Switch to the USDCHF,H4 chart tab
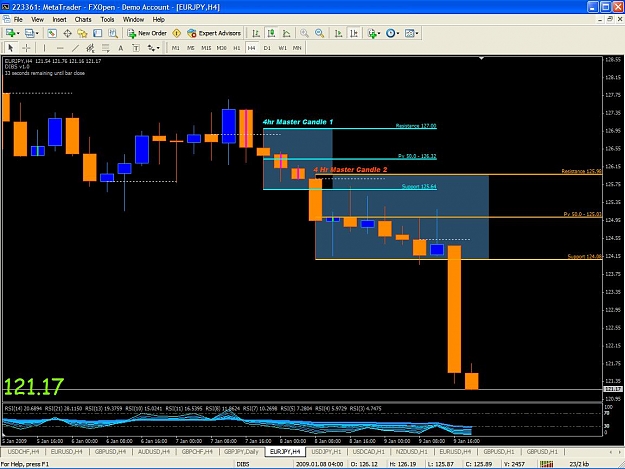 (23, 451)
